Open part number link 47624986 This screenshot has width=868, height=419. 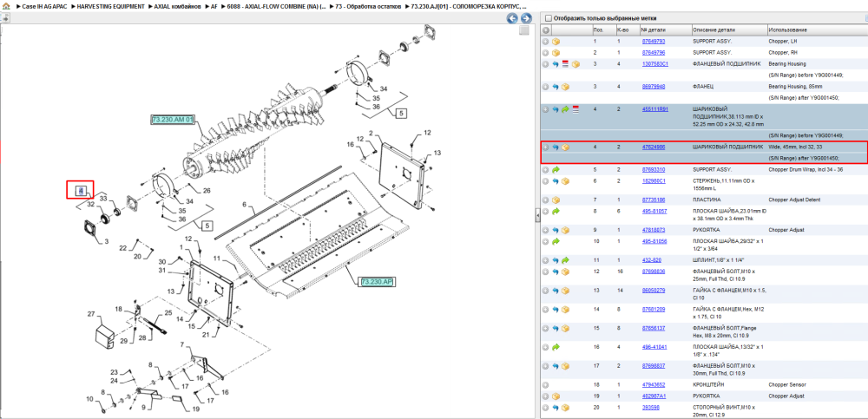click(654, 147)
